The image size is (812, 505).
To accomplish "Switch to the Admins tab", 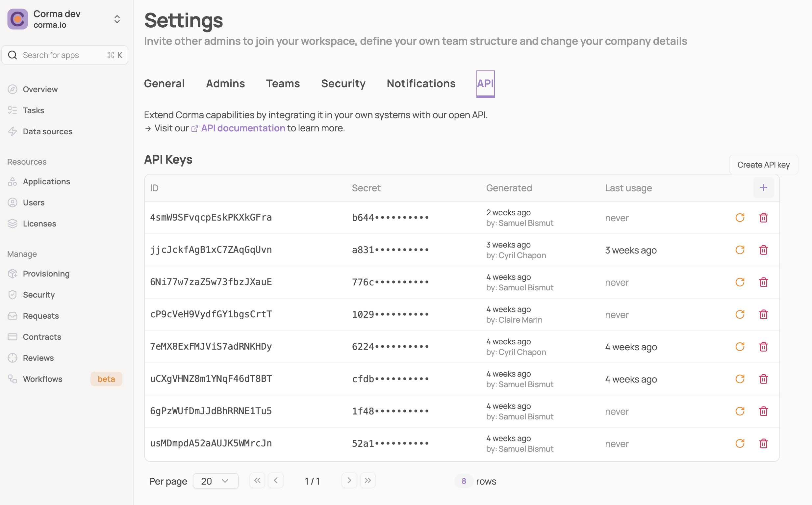I will pos(225,84).
